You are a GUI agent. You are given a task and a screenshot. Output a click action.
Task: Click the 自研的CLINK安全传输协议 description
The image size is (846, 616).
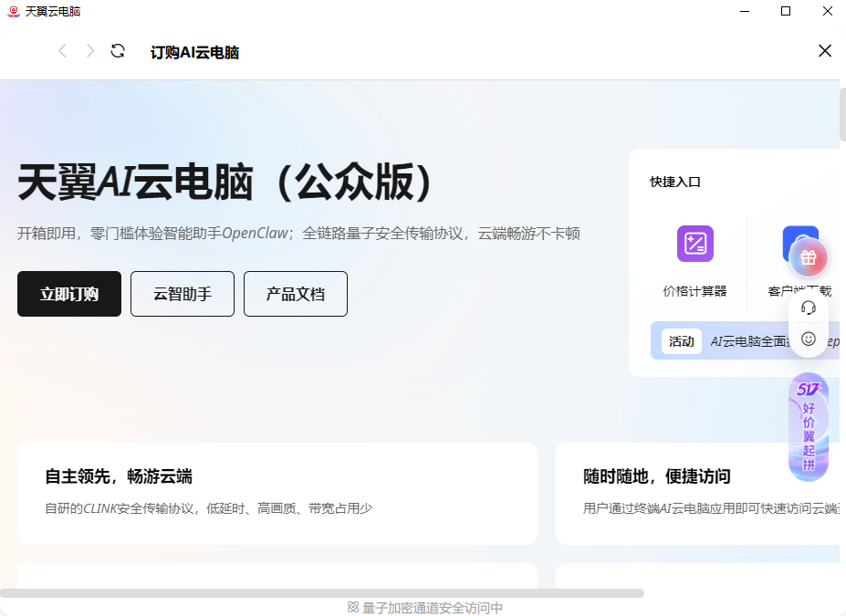(209, 508)
